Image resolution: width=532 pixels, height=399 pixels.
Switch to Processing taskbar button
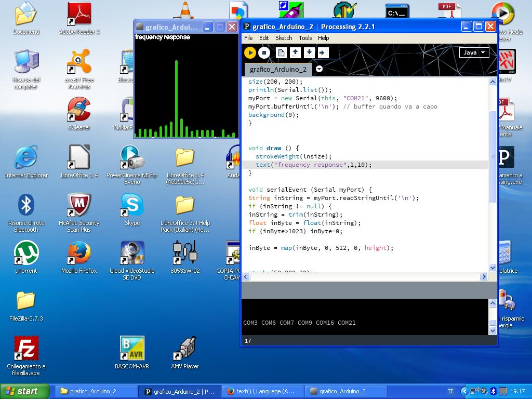point(180,391)
